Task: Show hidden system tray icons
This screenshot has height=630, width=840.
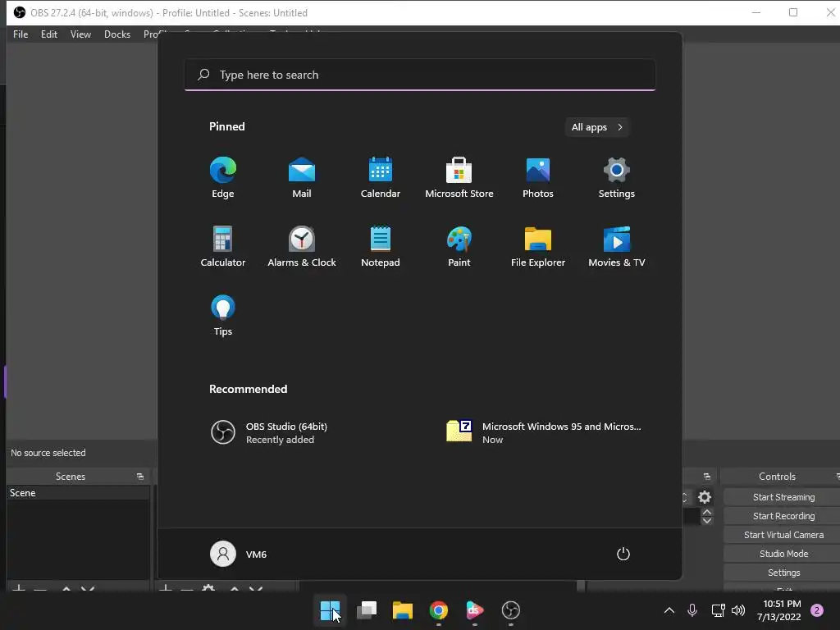Action: coord(669,610)
